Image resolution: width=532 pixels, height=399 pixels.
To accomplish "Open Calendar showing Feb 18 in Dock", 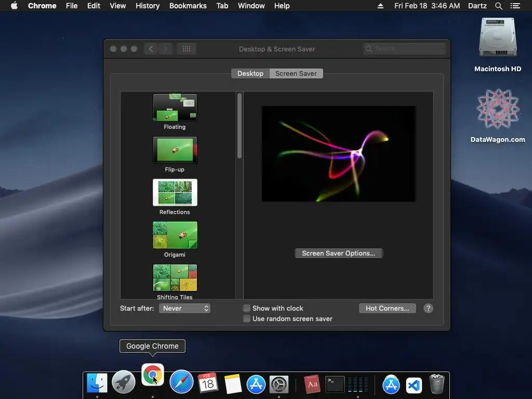I will pyautogui.click(x=208, y=383).
